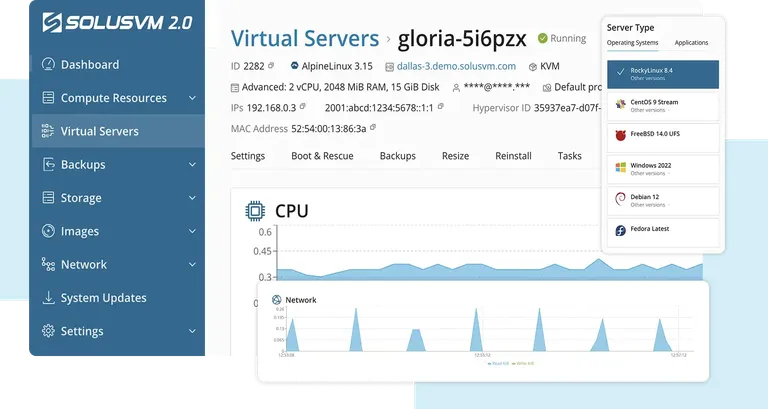Click the Virtual Servers breadcrumb heading
The image size is (768, 409).
click(304, 38)
